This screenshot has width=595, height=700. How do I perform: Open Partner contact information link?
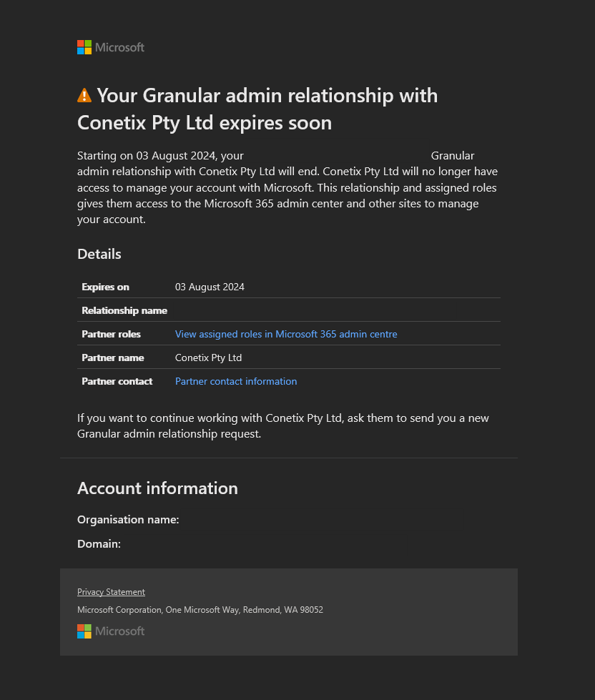pos(236,381)
